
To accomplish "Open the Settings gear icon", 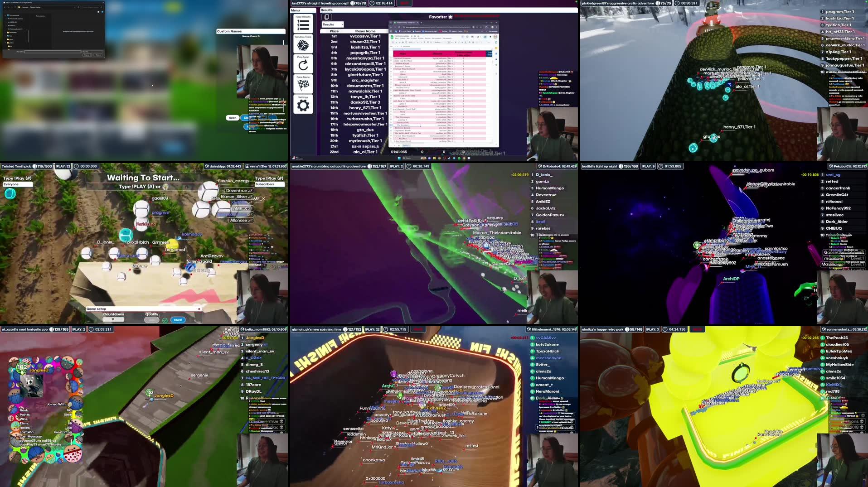I will click(303, 106).
